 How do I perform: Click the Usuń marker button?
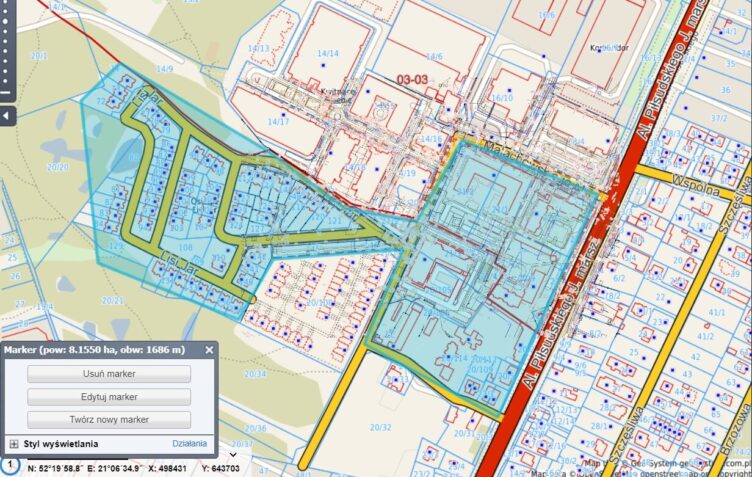[109, 374]
